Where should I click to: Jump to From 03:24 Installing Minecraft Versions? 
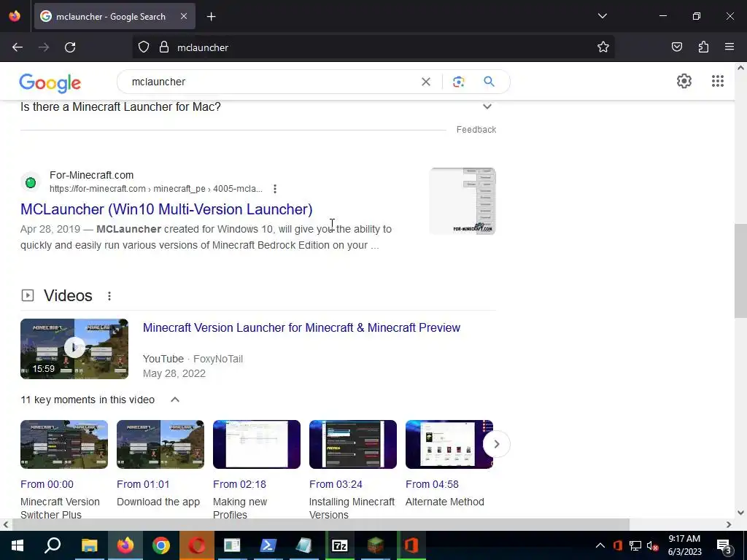(x=336, y=484)
